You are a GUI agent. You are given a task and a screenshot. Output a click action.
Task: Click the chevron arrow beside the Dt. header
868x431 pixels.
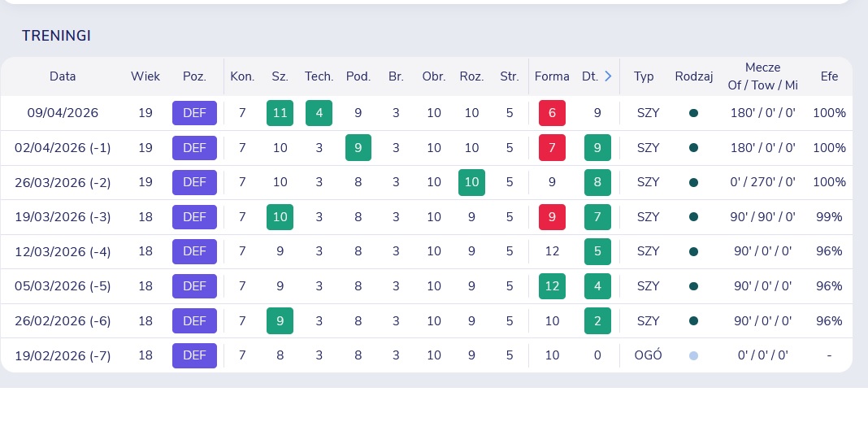click(607, 76)
